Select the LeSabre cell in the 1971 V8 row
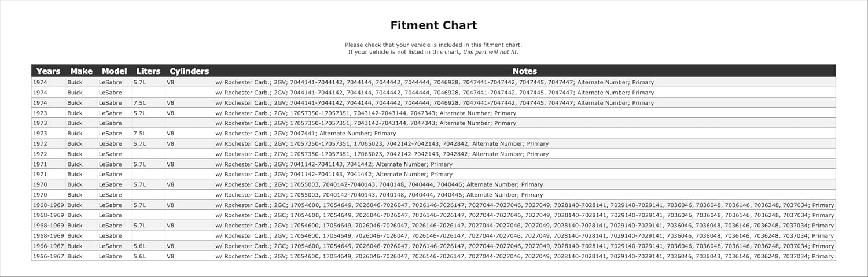 [111, 164]
